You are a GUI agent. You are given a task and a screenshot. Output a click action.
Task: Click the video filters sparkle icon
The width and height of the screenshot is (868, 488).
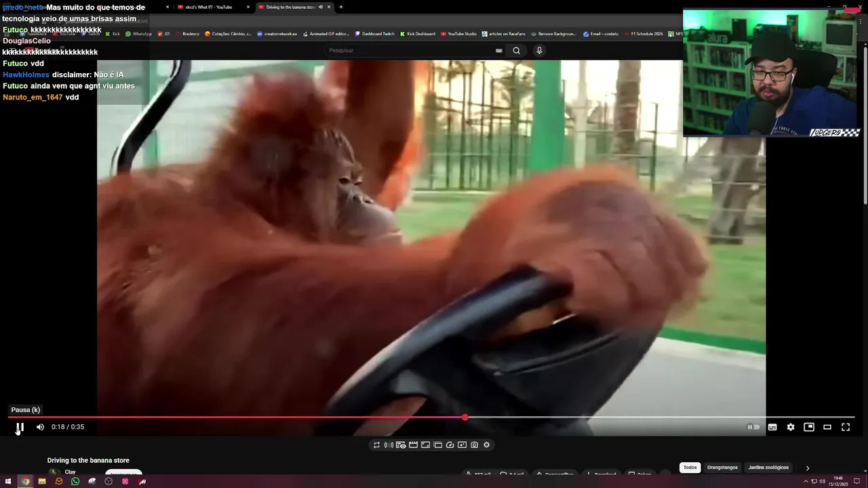462,445
